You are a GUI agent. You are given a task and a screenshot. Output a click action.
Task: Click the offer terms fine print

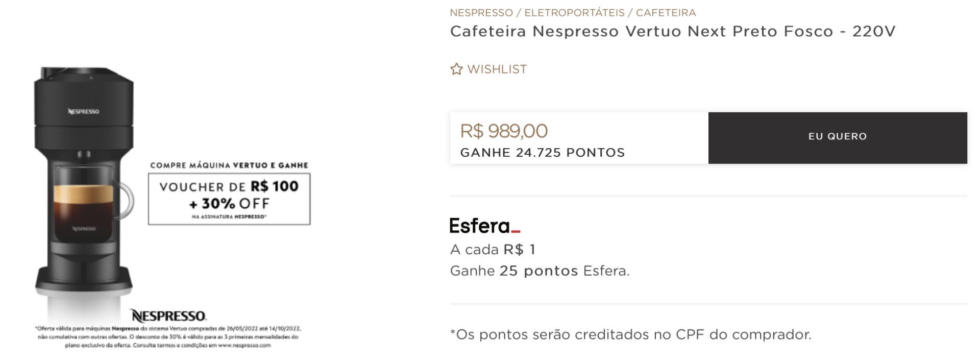tap(168, 337)
